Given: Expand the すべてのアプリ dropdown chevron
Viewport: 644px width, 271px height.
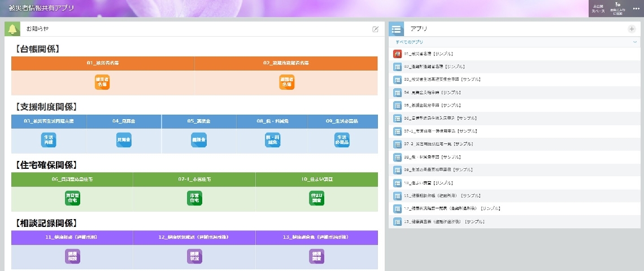Looking at the screenshot, I should pos(634,42).
